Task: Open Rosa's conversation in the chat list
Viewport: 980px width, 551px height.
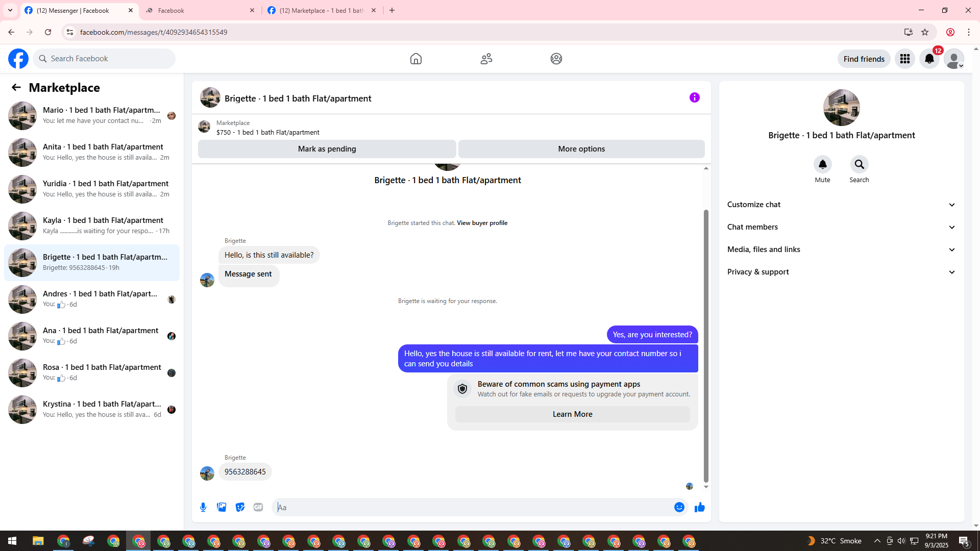Action: pyautogui.click(x=92, y=373)
